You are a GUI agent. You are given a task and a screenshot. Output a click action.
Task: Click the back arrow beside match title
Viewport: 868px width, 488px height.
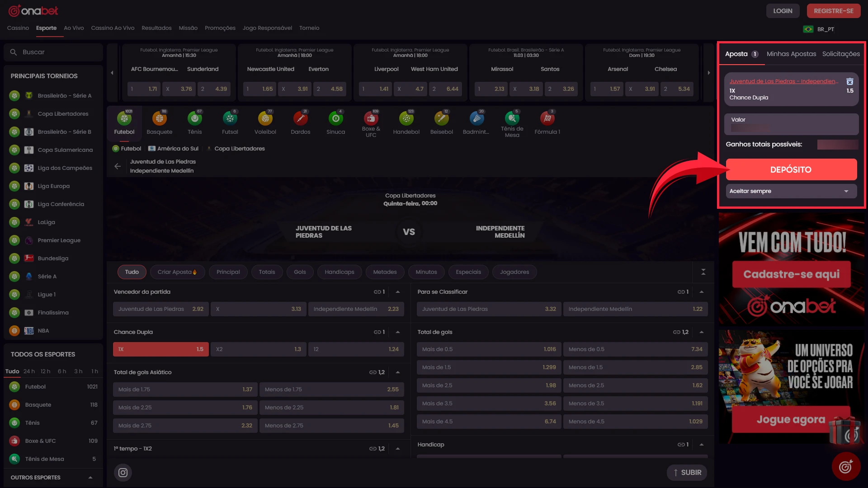(x=118, y=166)
